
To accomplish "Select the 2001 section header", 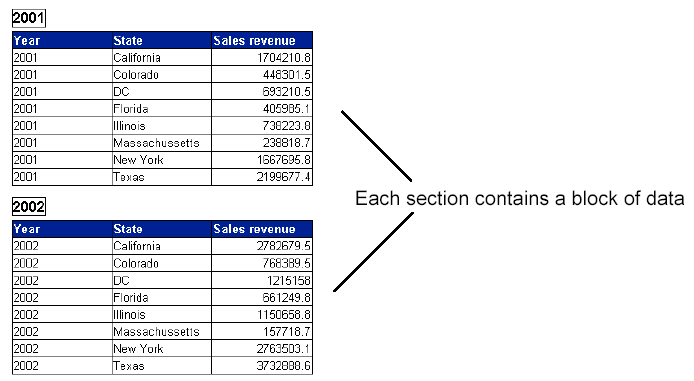I will click(x=29, y=18).
